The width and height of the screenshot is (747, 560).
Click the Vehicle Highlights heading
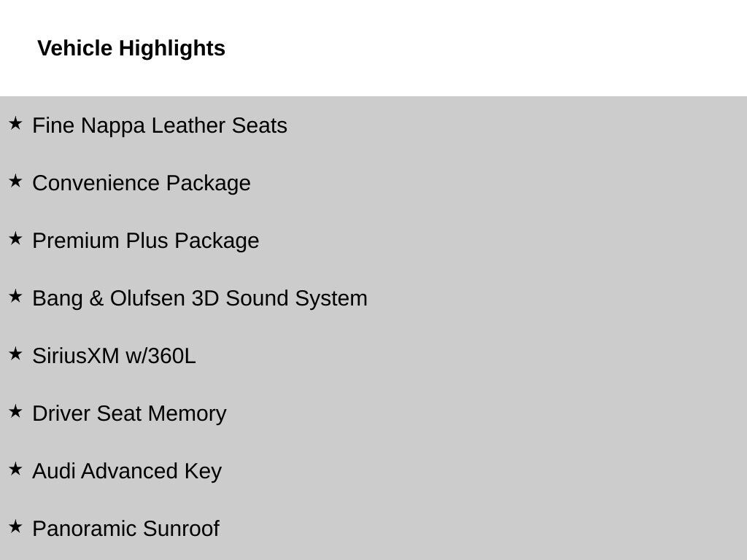pyautogui.click(x=131, y=48)
